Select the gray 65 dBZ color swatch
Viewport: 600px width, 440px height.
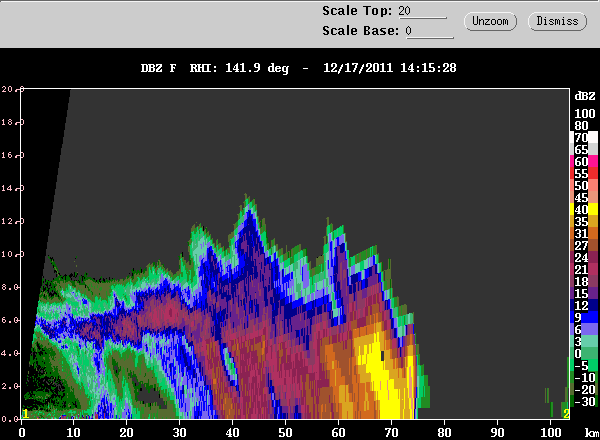(593, 149)
